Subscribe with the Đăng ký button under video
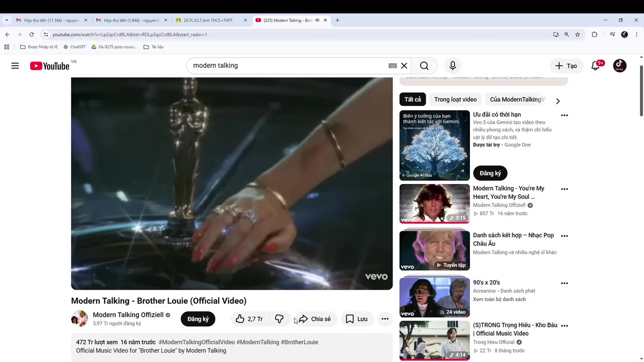The width and height of the screenshot is (644, 362). click(198, 319)
